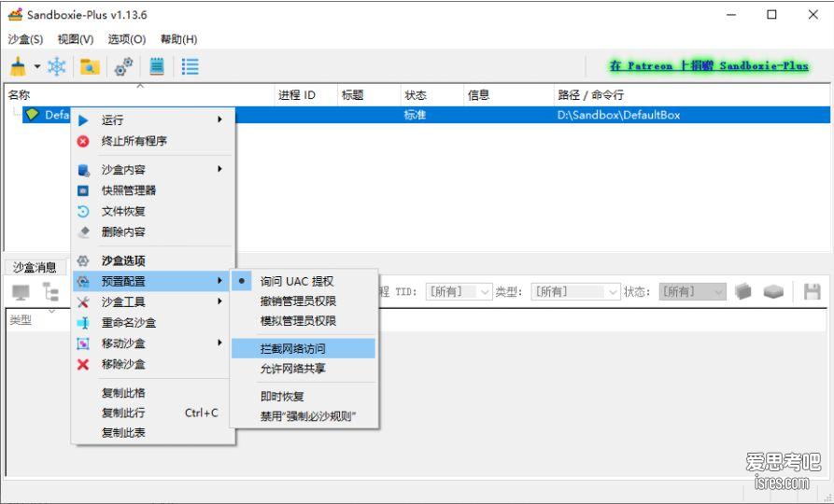Click the blue play icon beside 运行
Image resolution: width=834 pixels, height=504 pixels.
83,120
